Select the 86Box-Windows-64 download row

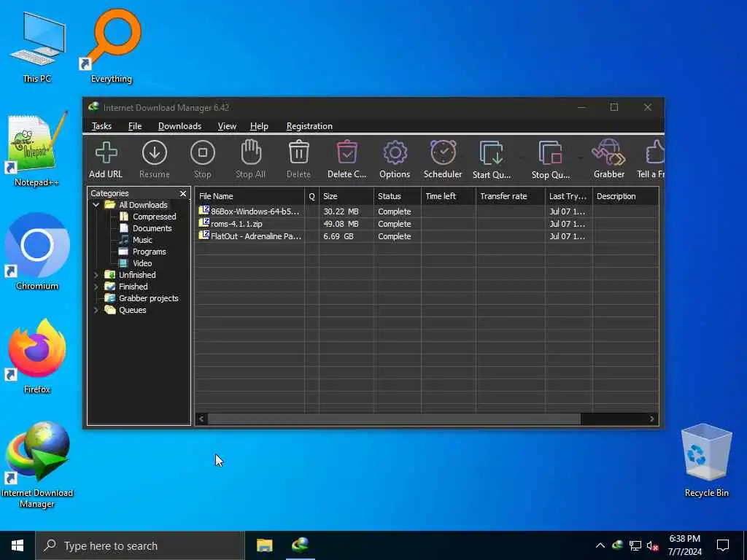426,211
